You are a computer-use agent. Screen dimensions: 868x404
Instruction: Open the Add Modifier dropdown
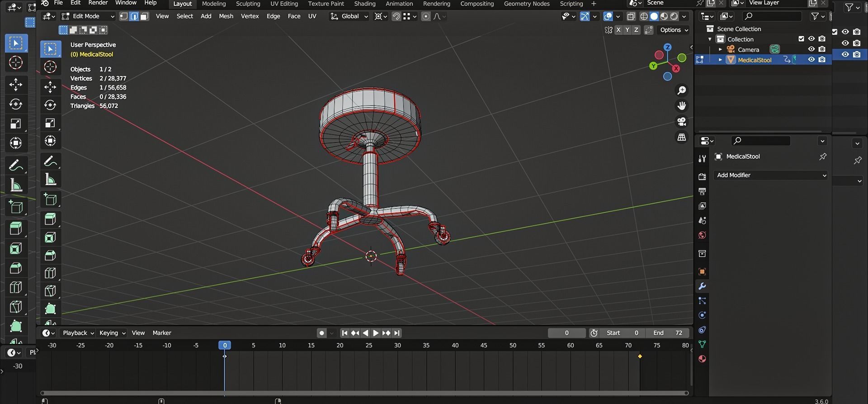770,175
